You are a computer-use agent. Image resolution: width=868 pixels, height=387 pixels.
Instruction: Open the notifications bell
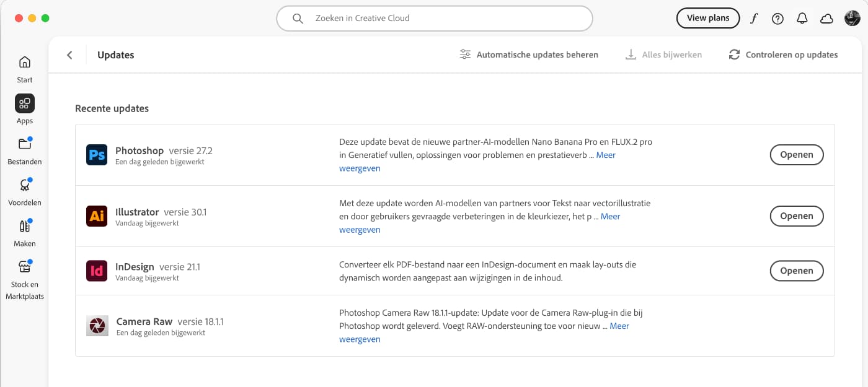click(802, 18)
